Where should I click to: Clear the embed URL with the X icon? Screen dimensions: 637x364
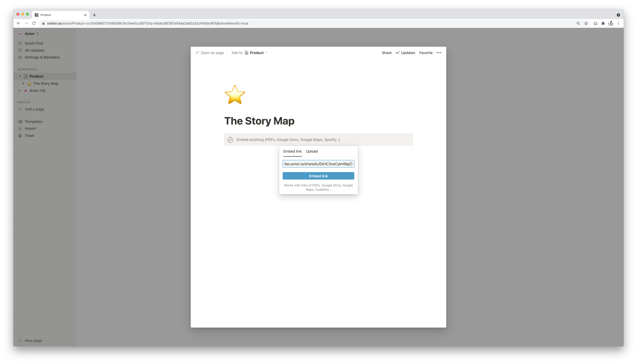click(351, 164)
